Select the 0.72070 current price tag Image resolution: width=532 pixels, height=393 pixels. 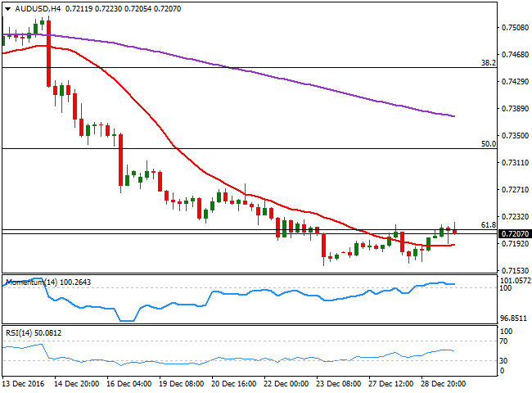[515, 234]
